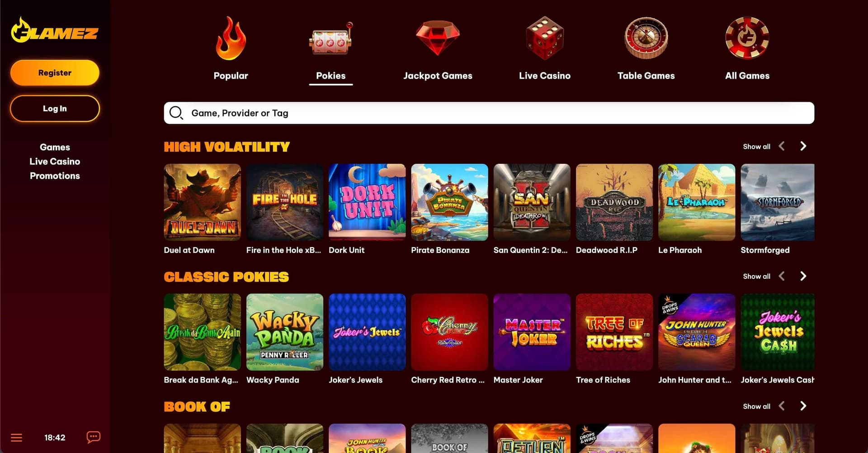868x453 pixels.
Task: Select the Jackpot Games ruby icon
Action: (x=438, y=38)
